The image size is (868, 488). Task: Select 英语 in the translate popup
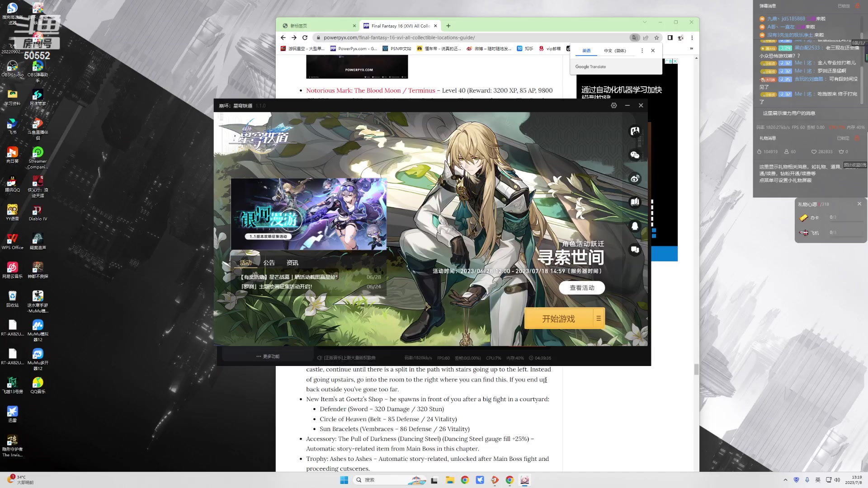coord(586,51)
